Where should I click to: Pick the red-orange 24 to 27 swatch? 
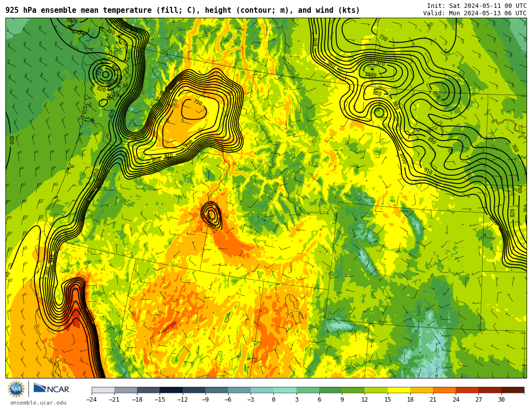pos(467,390)
